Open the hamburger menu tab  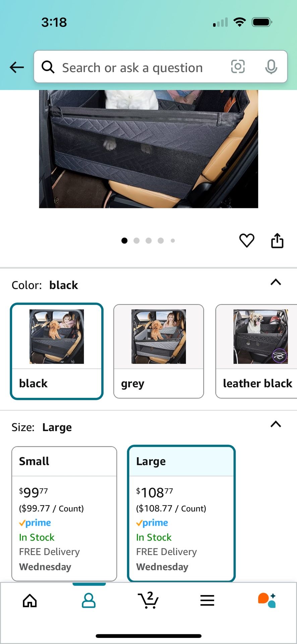(x=207, y=600)
